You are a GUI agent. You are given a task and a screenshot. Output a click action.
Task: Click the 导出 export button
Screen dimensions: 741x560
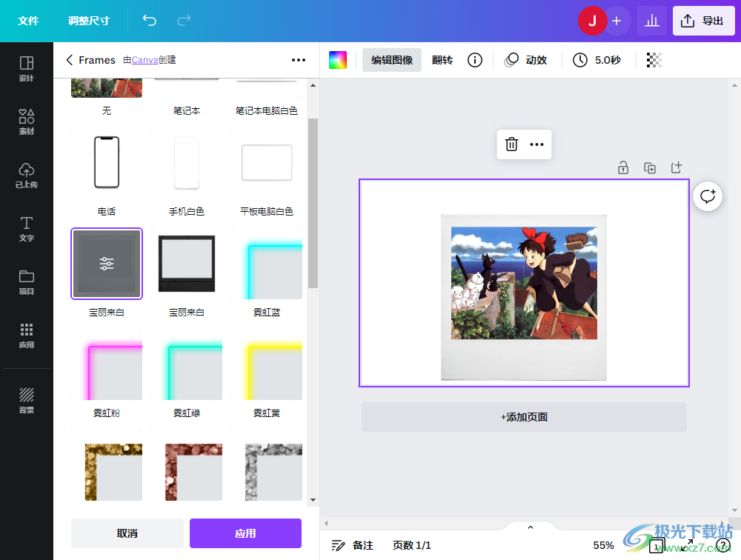pos(703,21)
